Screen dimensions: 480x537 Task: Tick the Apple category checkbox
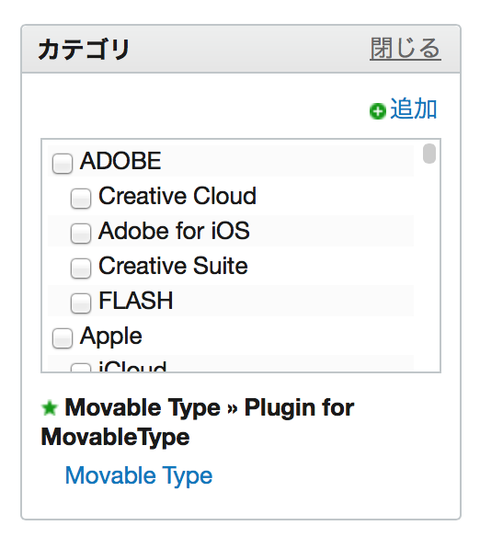[62, 338]
